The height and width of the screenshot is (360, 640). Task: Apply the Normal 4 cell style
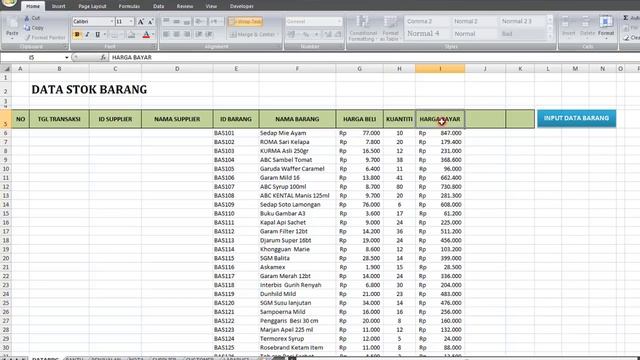[x=427, y=33]
